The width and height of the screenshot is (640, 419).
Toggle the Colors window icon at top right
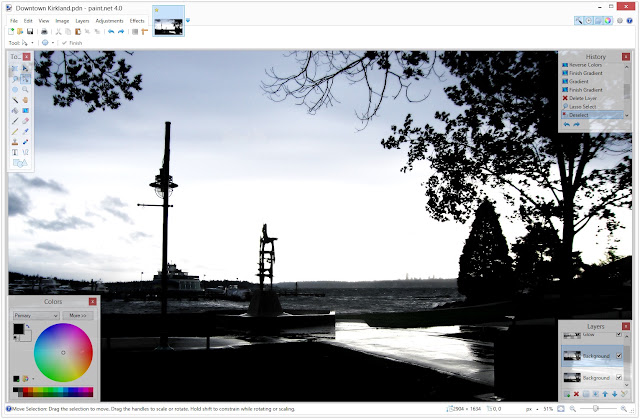608,20
